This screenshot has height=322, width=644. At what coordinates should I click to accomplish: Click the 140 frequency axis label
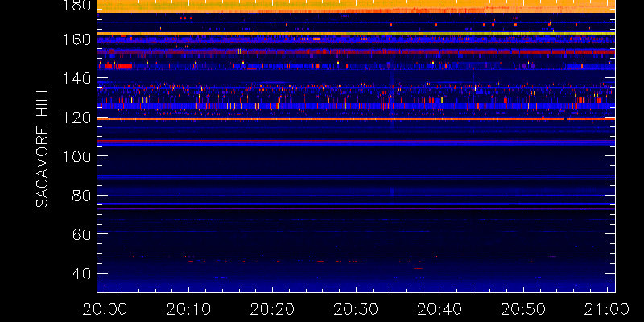[x=76, y=78]
